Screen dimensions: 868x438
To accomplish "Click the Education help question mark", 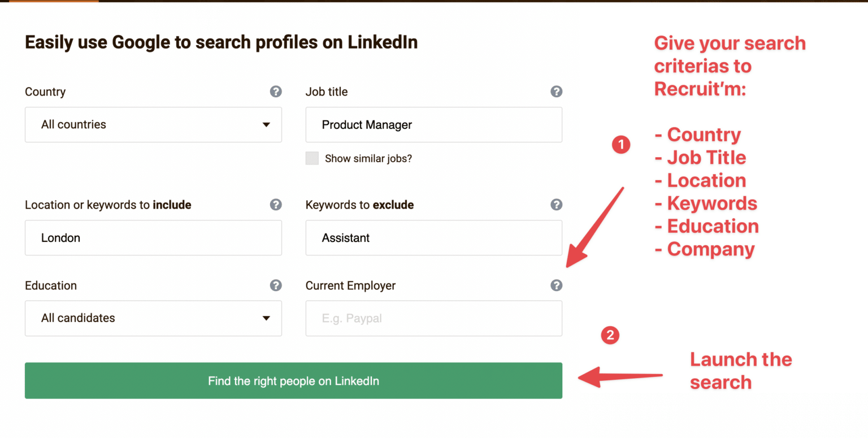I will tap(276, 285).
